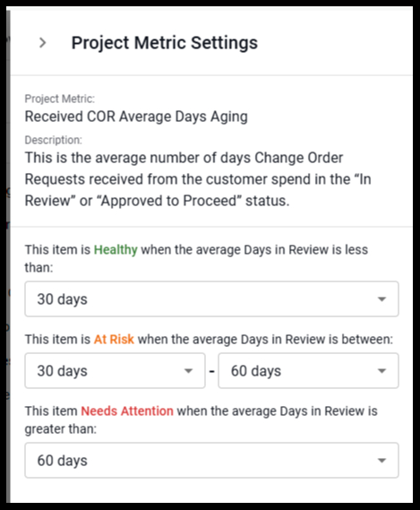
Task: Click the Description: field label
Action: 54,140
